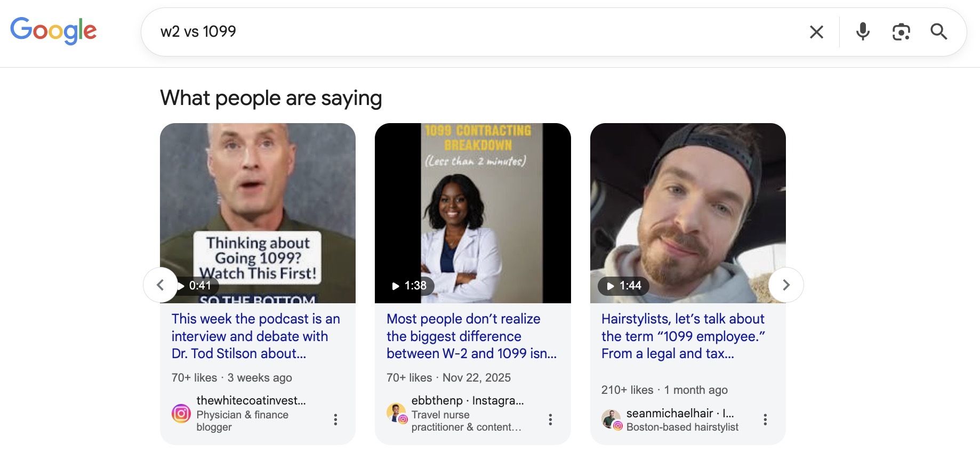Select the 'seanmichaelhair' account name
Image resolution: width=980 pixels, height=469 pixels.
coord(670,413)
